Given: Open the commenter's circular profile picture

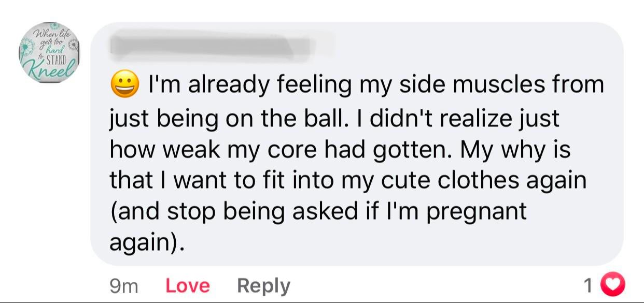Looking at the screenshot, I should click(x=50, y=52).
